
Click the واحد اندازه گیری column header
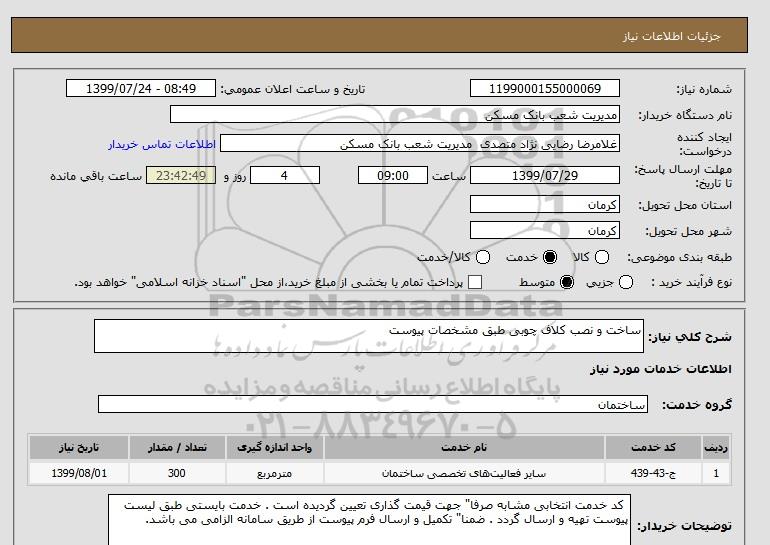tap(275, 447)
